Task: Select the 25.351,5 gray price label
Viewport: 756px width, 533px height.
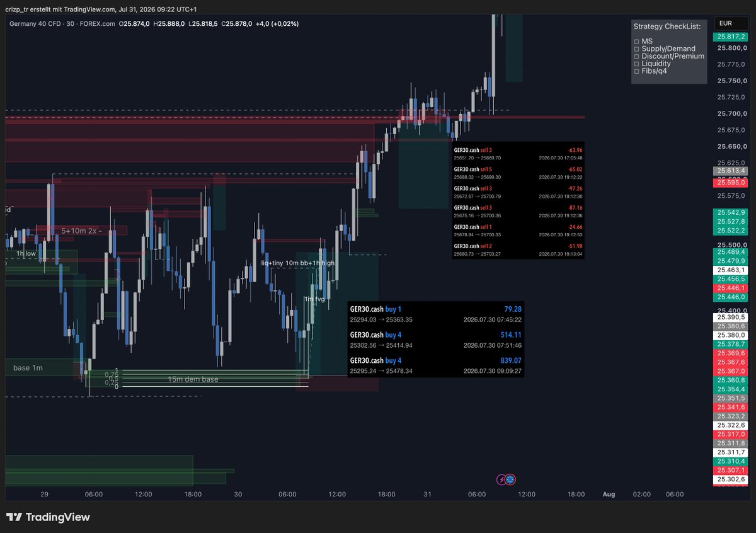Action: (730, 399)
